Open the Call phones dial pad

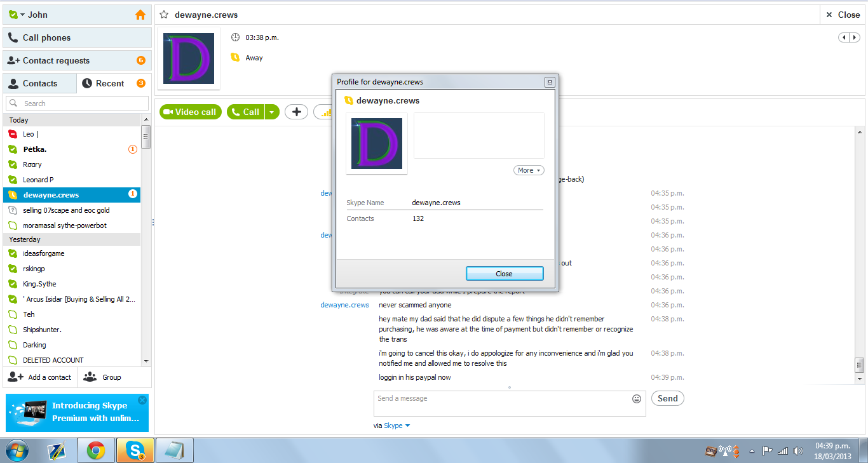click(78, 37)
